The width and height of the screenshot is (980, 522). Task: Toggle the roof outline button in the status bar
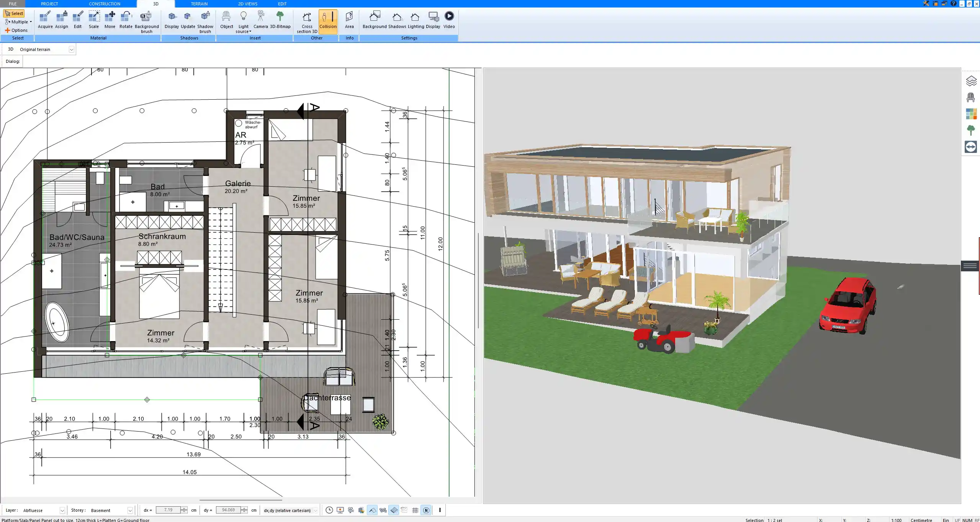[x=372, y=510]
